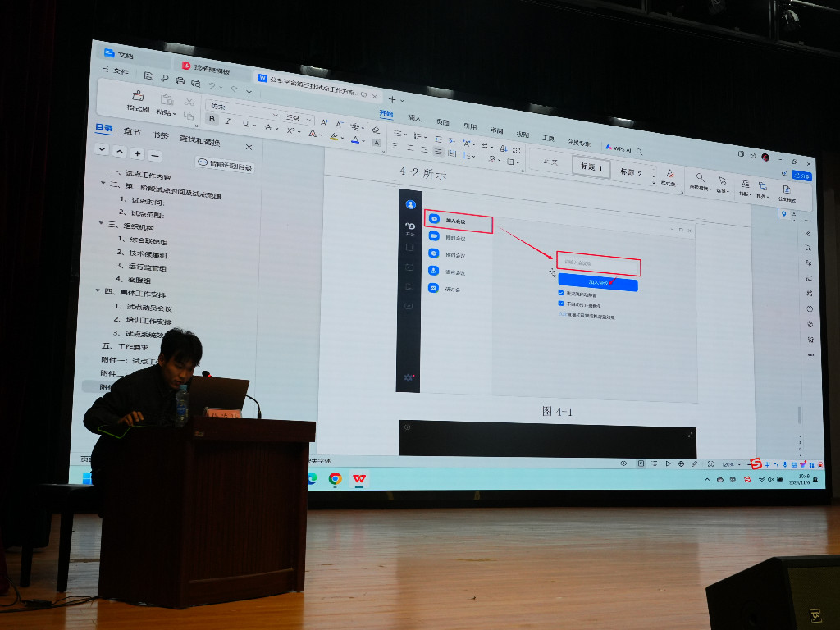Open the WPS Office taskbar icon

pos(359,479)
